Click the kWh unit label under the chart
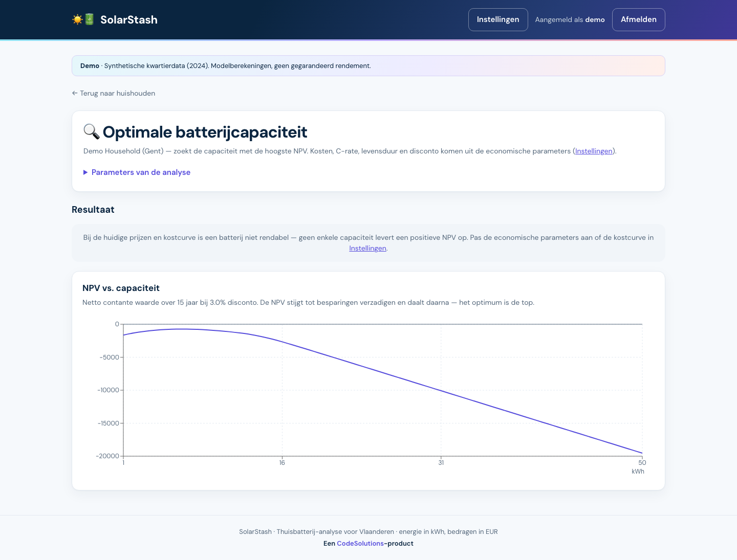 point(638,472)
